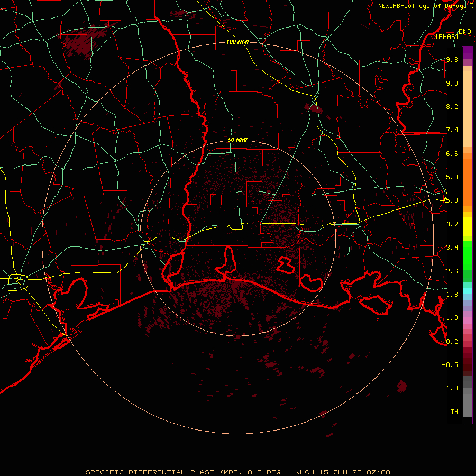Pick the bright yellow band beside 4.2
This screenshot has height=476, width=476.
pos(467,226)
